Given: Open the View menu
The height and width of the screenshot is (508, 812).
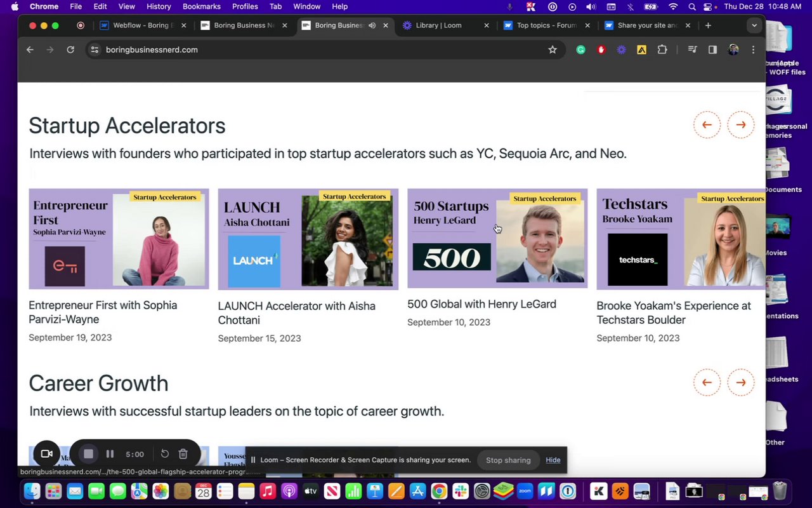Looking at the screenshot, I should (127, 6).
